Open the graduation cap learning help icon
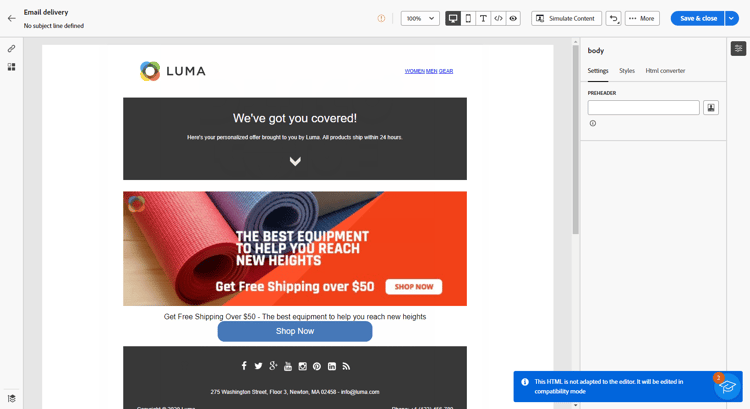The width and height of the screenshot is (750, 409). tap(727, 386)
